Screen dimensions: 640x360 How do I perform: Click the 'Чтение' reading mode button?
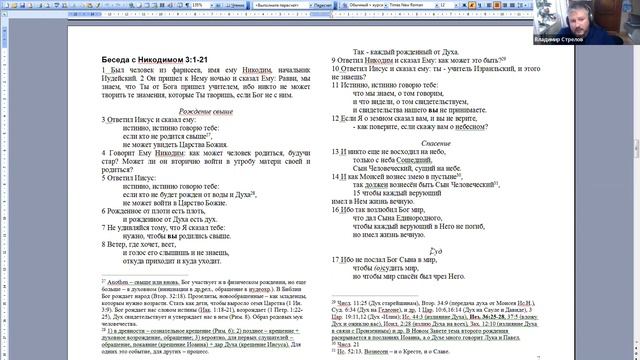point(235,5)
